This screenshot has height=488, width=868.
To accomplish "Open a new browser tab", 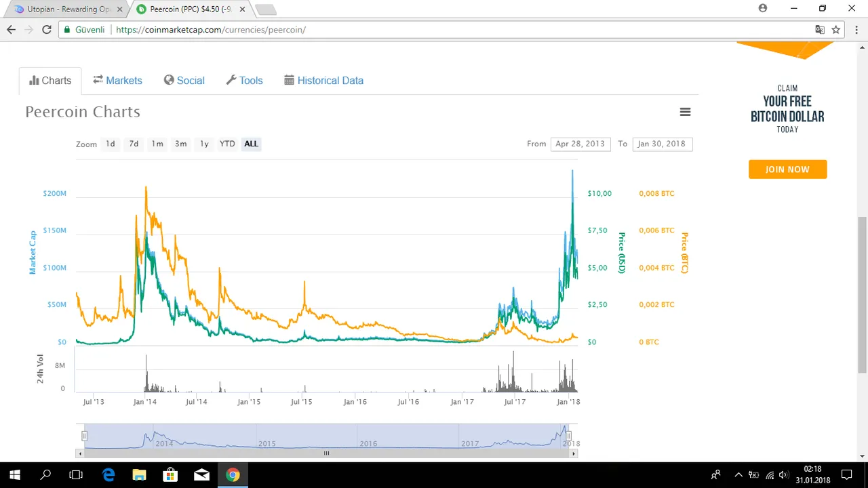I will coord(265,9).
